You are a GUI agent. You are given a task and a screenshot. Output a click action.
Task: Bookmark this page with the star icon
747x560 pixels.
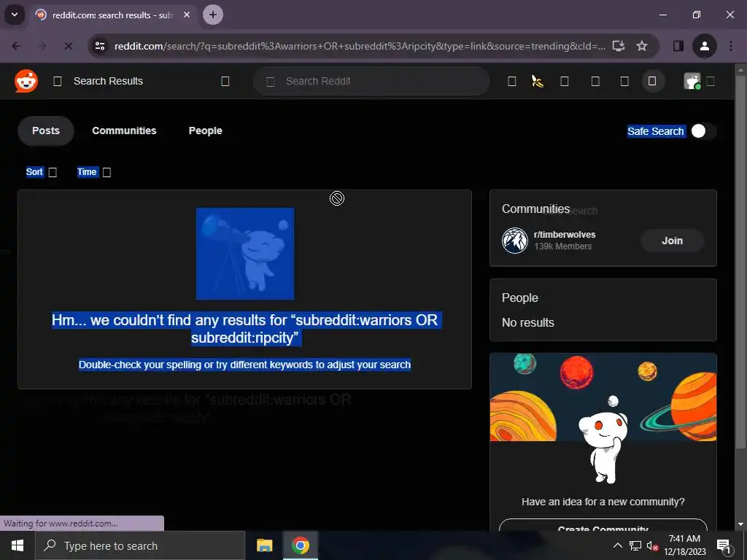642,46
